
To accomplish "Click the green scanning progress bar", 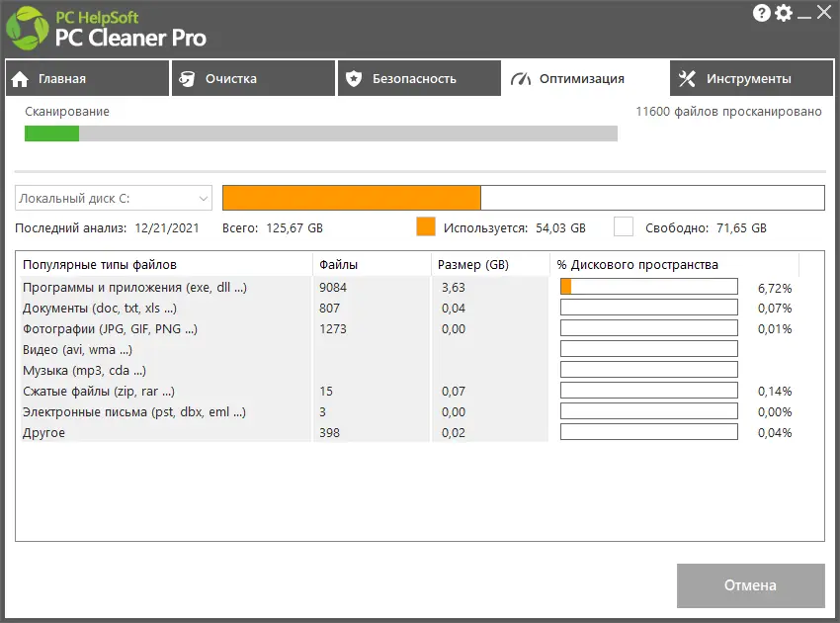I will pyautogui.click(x=52, y=133).
